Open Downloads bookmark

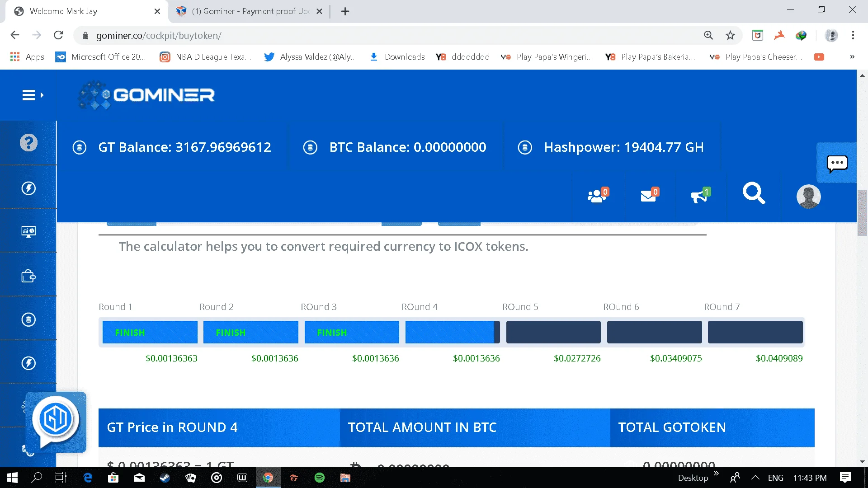point(397,57)
